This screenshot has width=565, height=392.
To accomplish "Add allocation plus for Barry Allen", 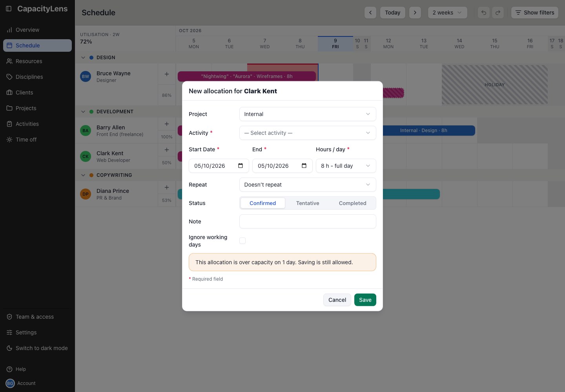I will 167,124.
